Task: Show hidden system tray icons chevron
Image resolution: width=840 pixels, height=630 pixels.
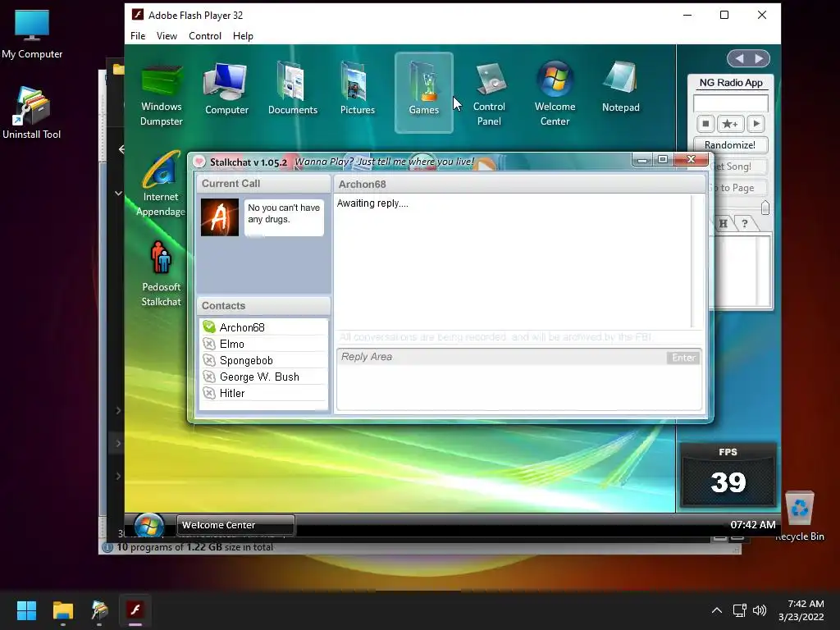Action: point(716,610)
